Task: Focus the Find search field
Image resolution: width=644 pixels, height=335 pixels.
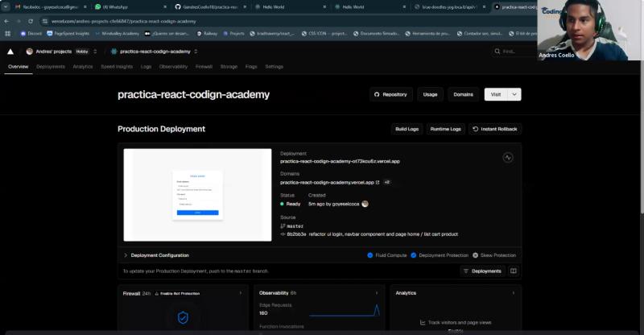Action: coord(514,52)
